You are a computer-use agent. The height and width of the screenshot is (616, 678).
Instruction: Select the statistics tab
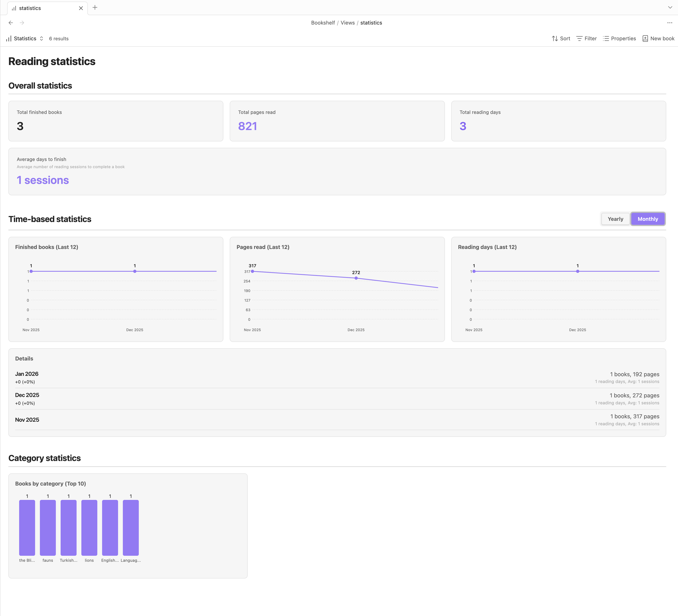click(x=30, y=8)
